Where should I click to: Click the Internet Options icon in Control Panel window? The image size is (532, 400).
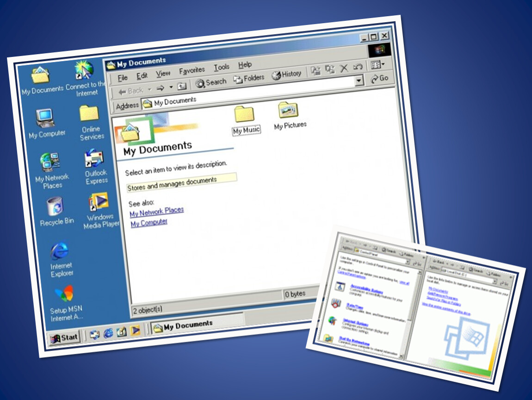point(332,320)
